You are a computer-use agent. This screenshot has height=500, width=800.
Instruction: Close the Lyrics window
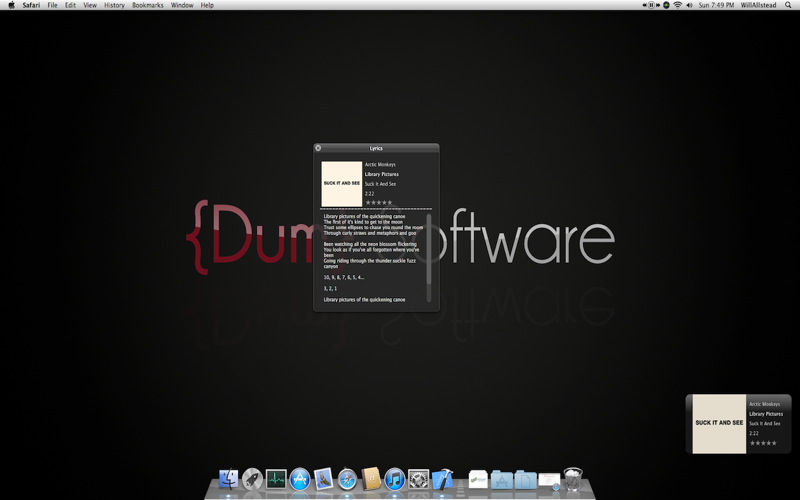coord(318,148)
